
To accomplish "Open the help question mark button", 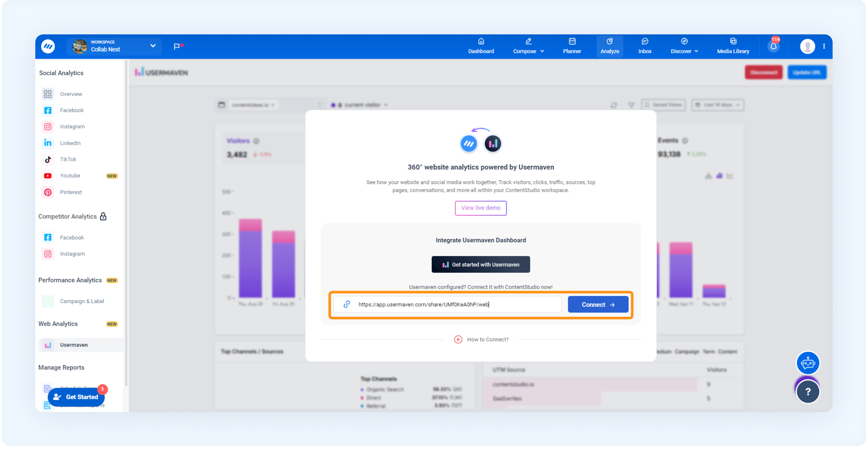I will pyautogui.click(x=808, y=392).
